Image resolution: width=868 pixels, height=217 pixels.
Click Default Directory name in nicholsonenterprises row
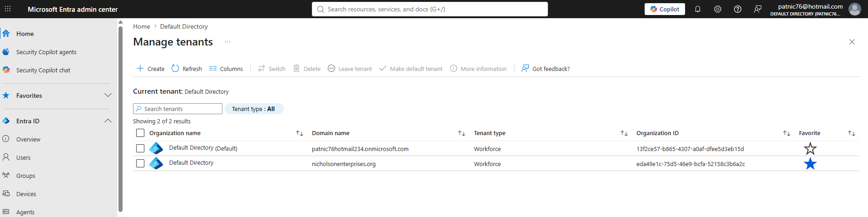[191, 163]
